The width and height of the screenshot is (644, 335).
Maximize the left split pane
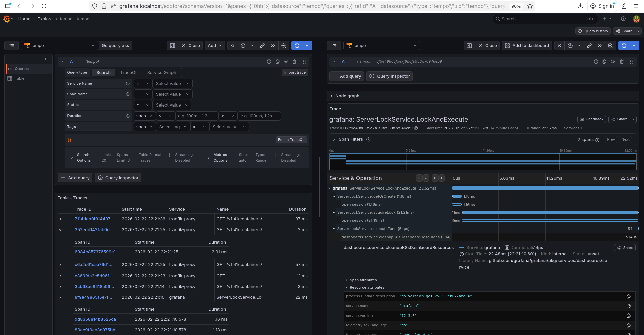pyautogui.click(x=172, y=46)
